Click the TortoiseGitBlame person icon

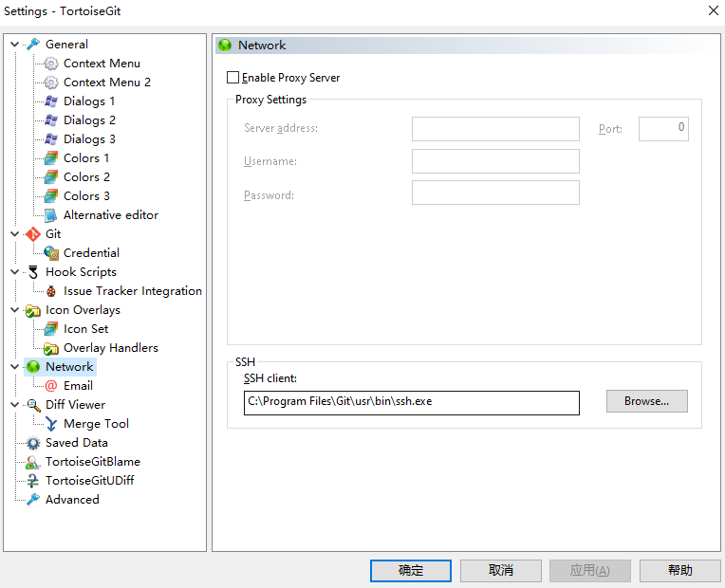[33, 462]
